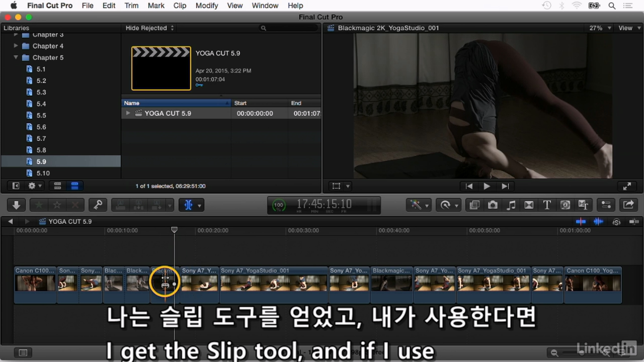This screenshot has height=362, width=644.
Task: Open macOS Spotlight search
Action: (x=612, y=6)
